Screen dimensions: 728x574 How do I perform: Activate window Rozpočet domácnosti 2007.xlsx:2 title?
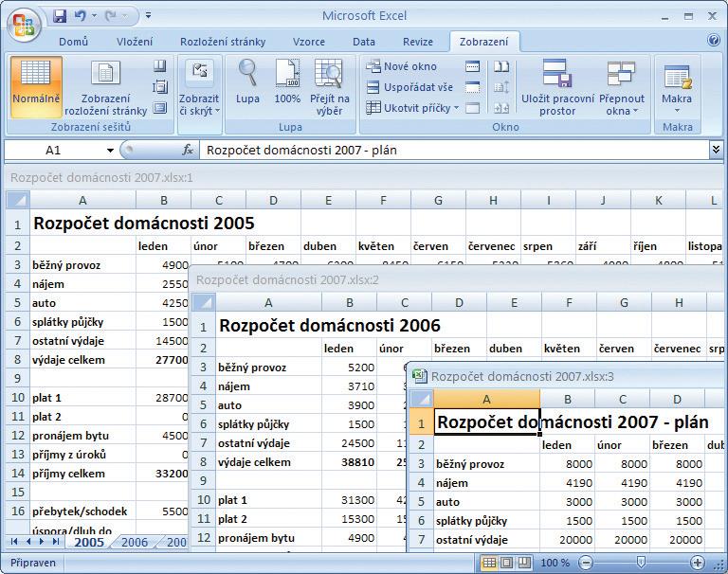(287, 279)
